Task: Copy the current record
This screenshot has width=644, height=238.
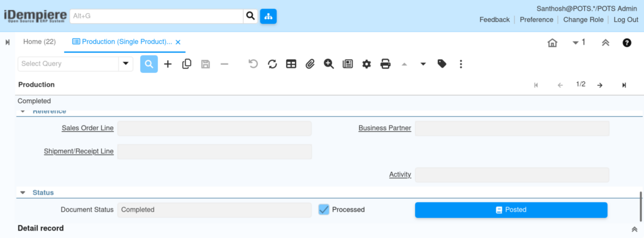Action: click(x=187, y=64)
